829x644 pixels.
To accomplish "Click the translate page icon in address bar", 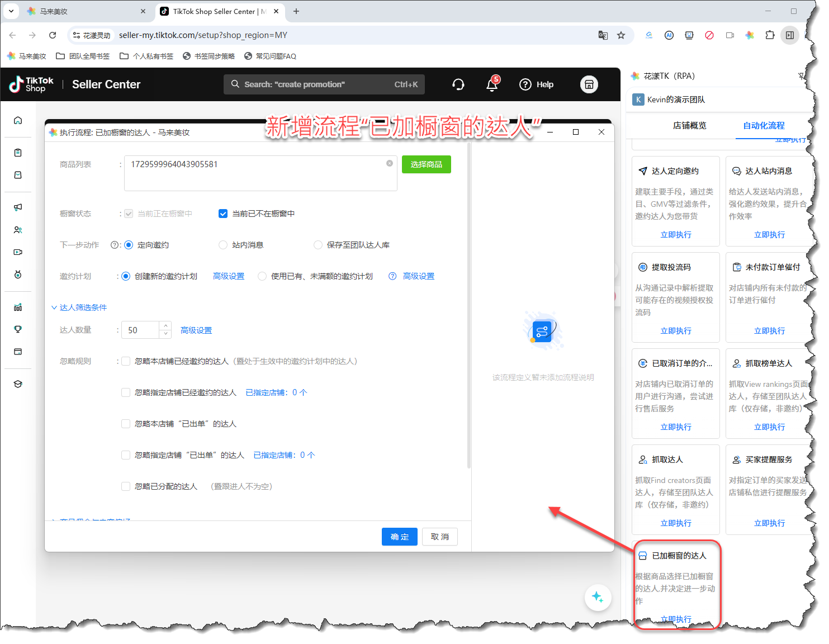I will 603,35.
